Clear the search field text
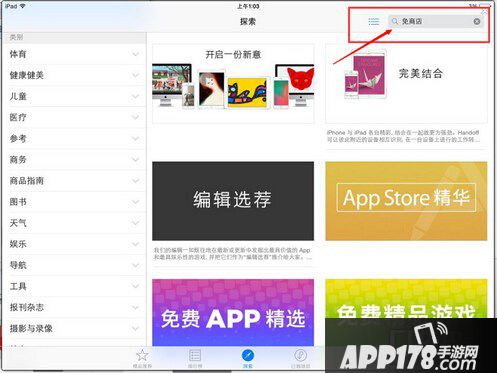Viewport: 497px width, 373px height. point(477,21)
